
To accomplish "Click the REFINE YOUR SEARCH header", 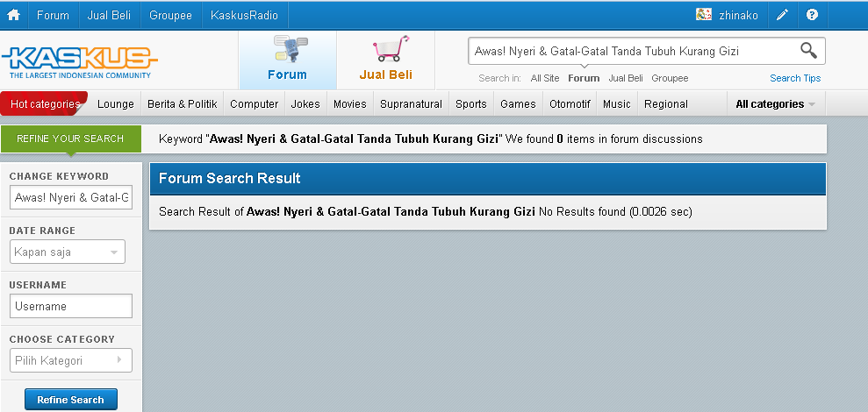I will (x=70, y=139).
